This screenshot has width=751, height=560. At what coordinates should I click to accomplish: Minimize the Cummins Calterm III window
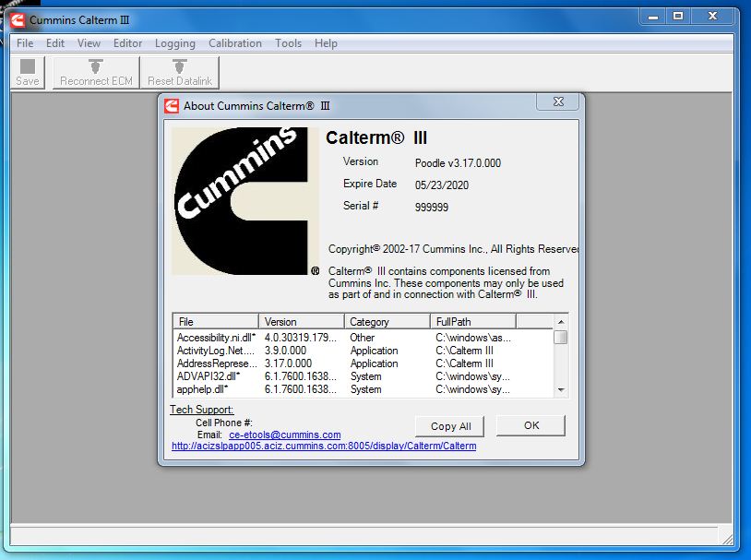tap(653, 17)
